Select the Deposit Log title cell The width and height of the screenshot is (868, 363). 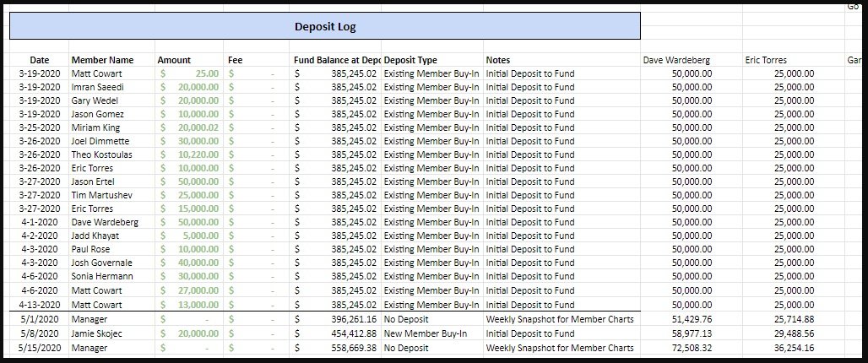(x=325, y=26)
